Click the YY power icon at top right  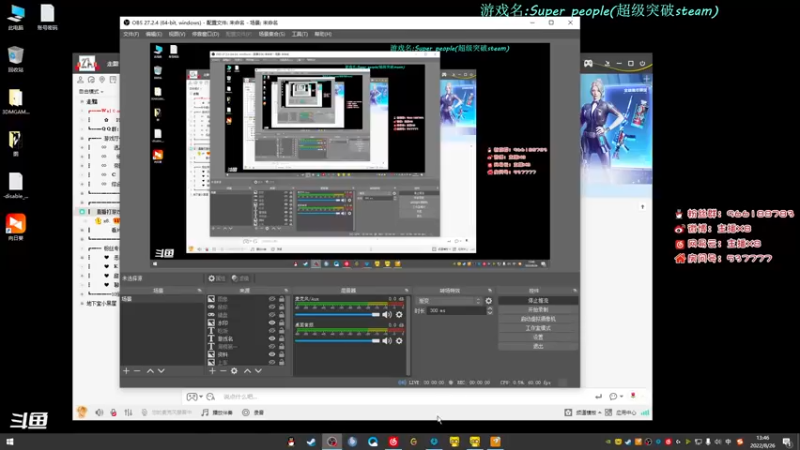click(642, 63)
